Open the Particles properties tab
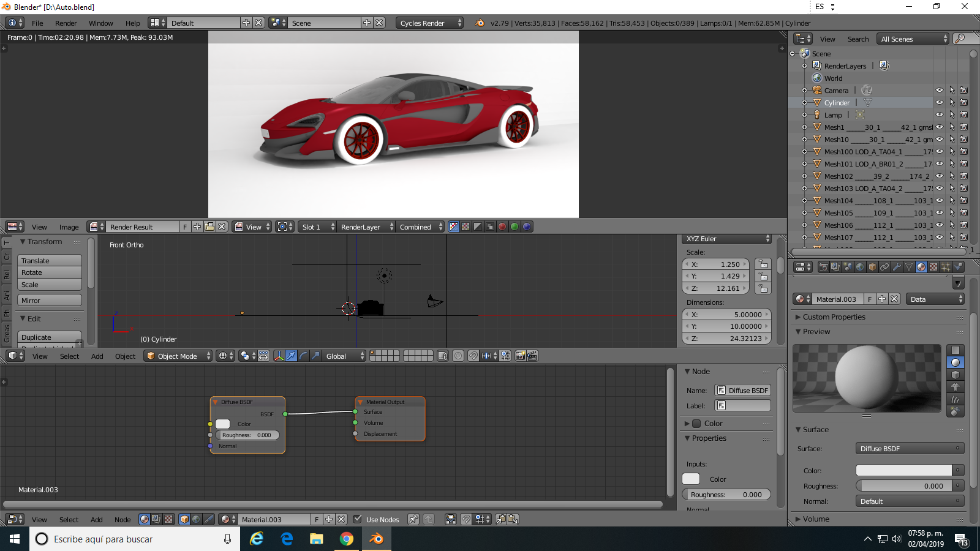 945,268
